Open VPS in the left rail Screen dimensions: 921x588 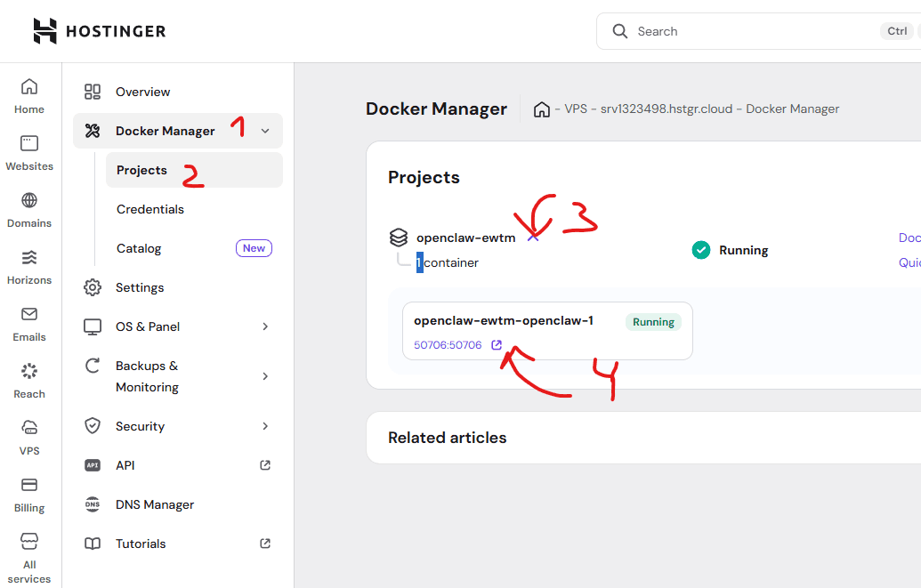29,439
